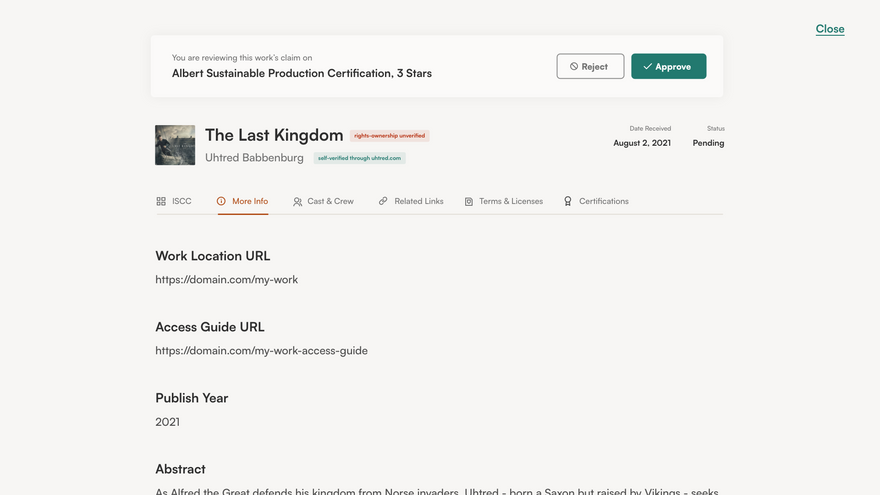Screen dimensions: 880x495
Task: Open the Access Guide URL link
Action: pyautogui.click(x=262, y=350)
